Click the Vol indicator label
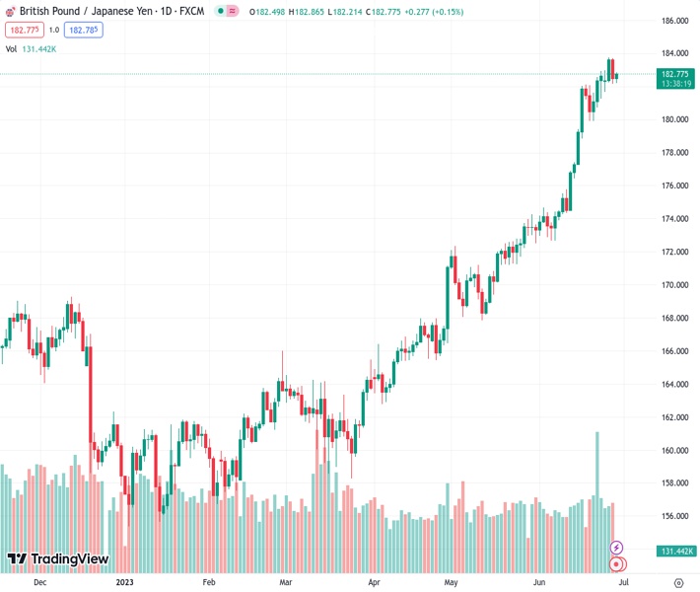The image size is (700, 592). (11, 48)
